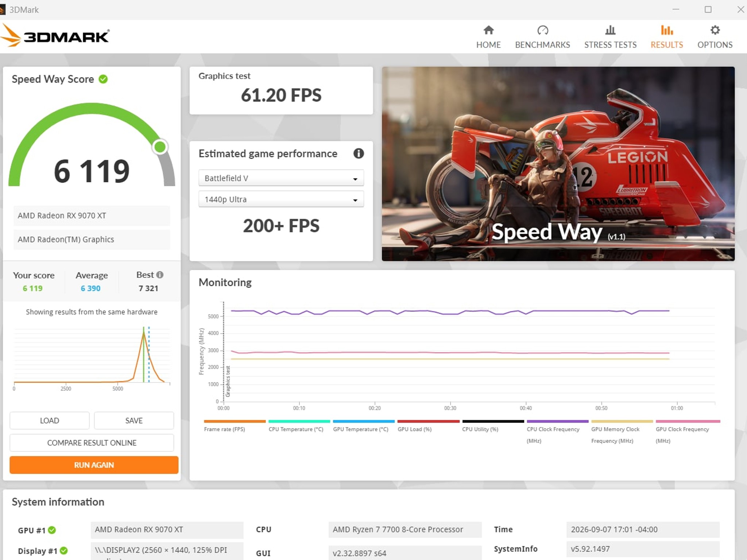747x560 pixels.
Task: Click the AMD Radeon(TM) Graphics field
Action: pyautogui.click(x=92, y=240)
